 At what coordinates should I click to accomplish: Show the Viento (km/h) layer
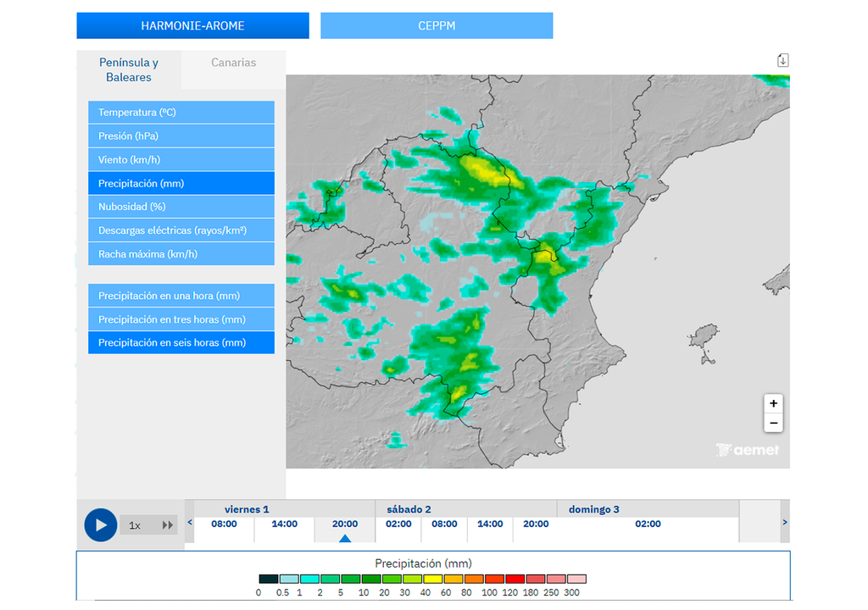click(181, 159)
